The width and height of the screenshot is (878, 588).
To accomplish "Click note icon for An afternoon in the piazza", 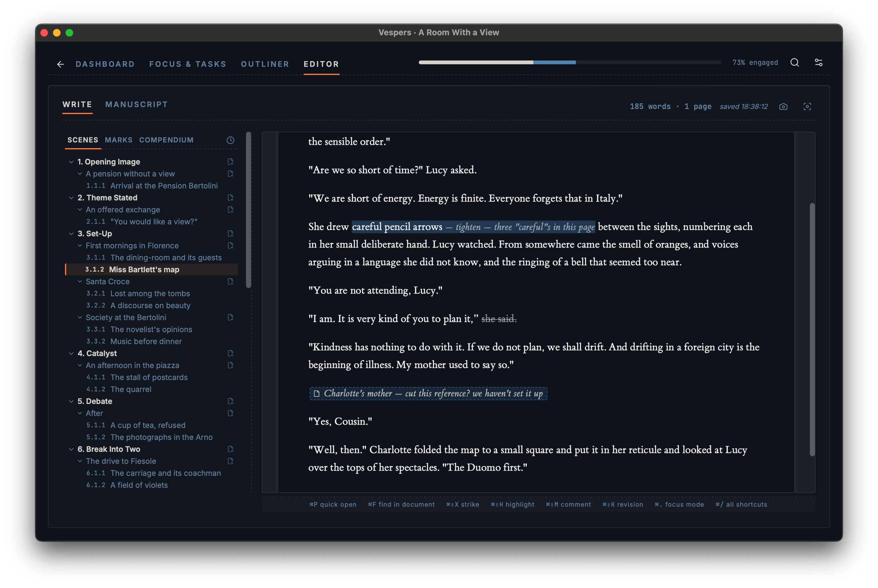I will [231, 365].
